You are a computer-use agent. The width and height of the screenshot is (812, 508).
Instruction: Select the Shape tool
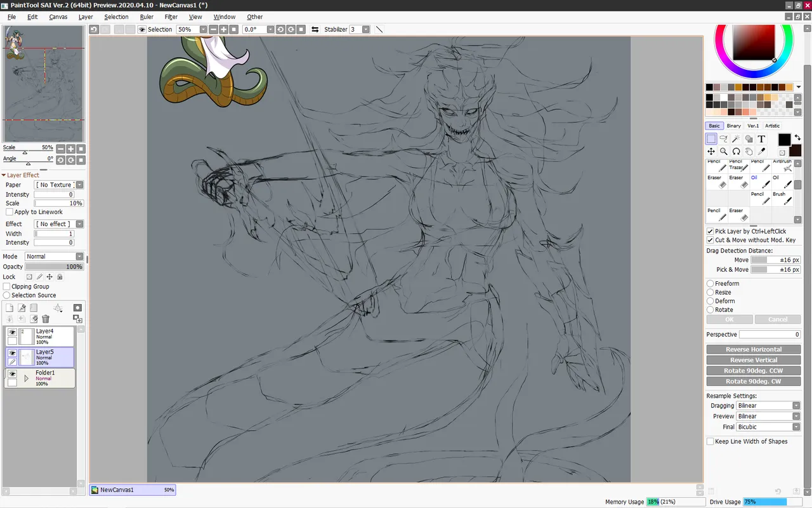coord(749,139)
